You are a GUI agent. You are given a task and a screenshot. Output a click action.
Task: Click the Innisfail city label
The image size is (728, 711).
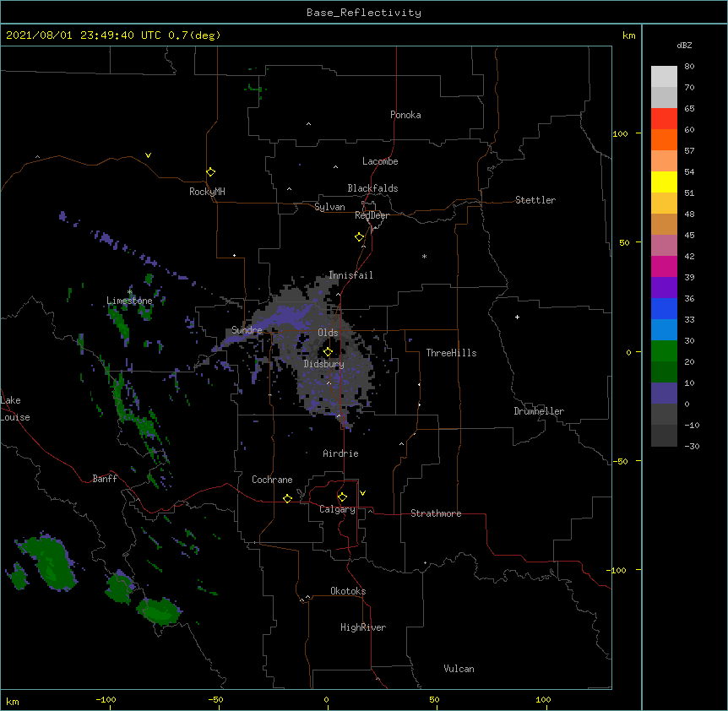point(350,275)
